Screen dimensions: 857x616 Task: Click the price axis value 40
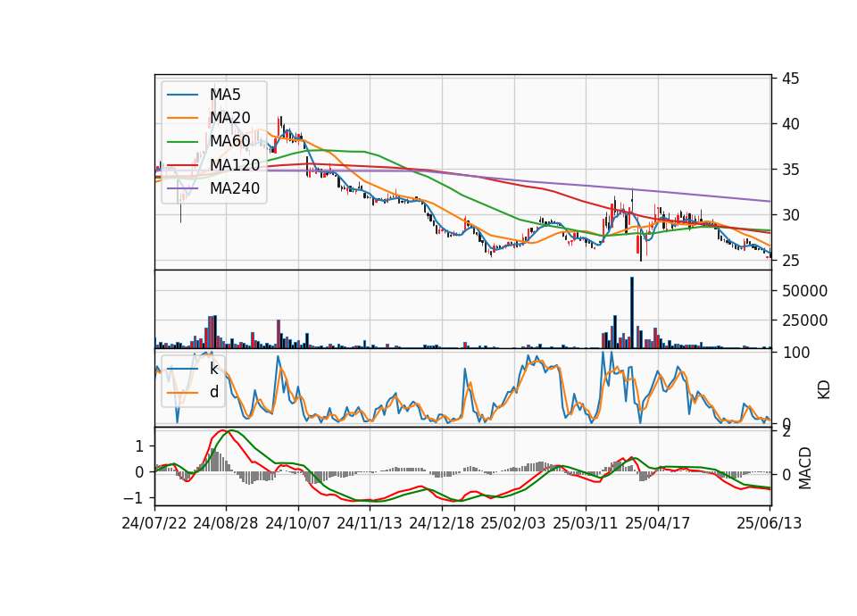790,124
